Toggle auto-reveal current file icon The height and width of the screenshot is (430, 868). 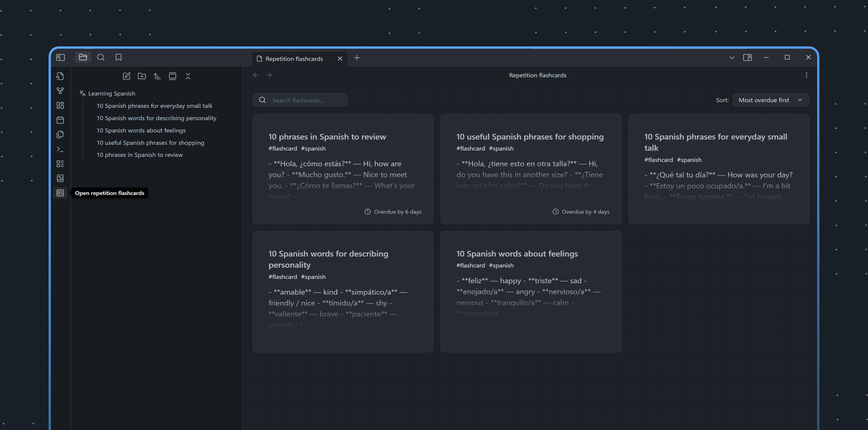pyautogui.click(x=172, y=76)
